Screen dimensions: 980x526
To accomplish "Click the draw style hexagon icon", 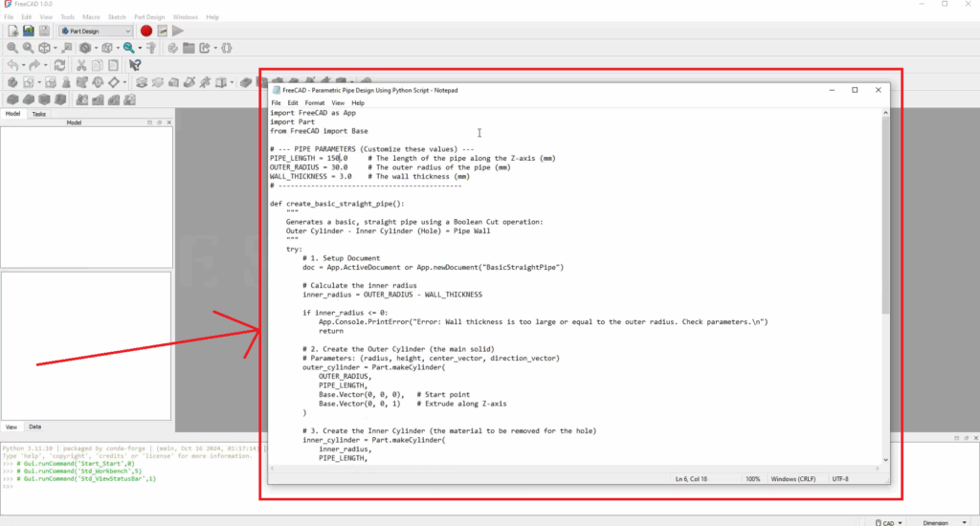I will point(85,48).
